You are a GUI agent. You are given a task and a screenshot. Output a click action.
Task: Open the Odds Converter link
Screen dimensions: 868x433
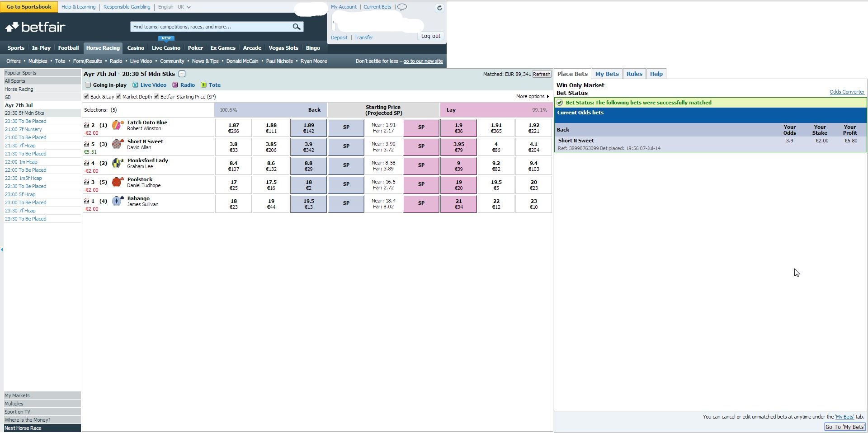[847, 92]
